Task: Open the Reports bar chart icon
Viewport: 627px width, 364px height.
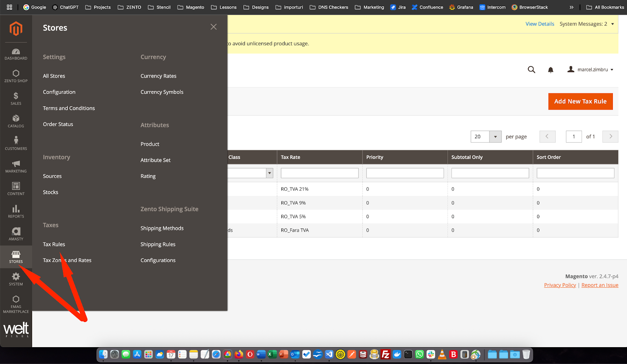Action: [x=16, y=212]
